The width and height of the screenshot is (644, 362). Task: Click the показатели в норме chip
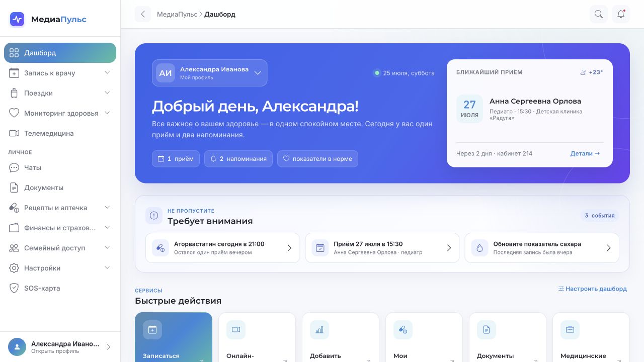[x=317, y=158]
